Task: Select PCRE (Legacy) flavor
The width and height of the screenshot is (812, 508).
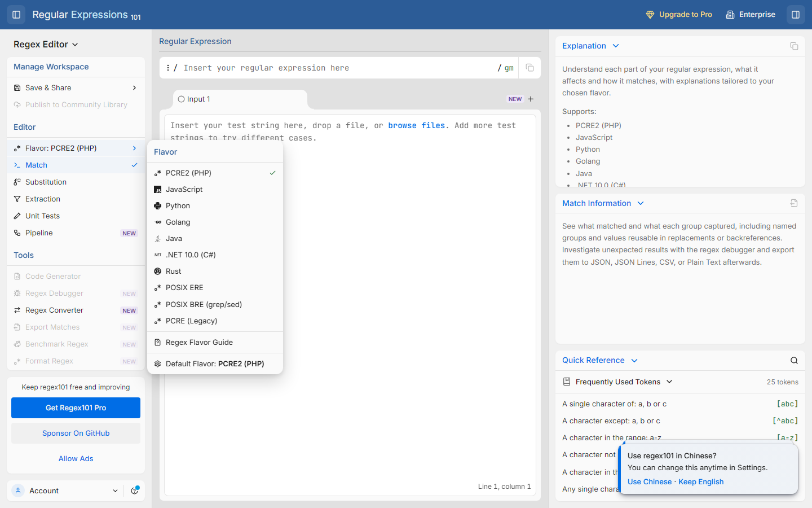Action: 215,321
